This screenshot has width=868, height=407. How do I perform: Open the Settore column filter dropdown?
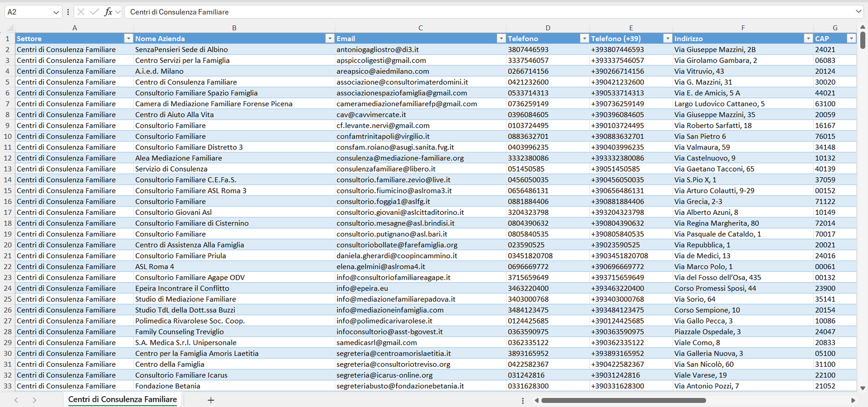[x=127, y=38]
